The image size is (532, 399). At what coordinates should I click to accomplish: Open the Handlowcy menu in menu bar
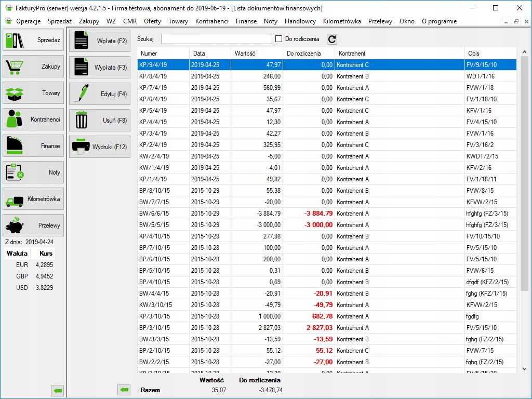tap(300, 21)
